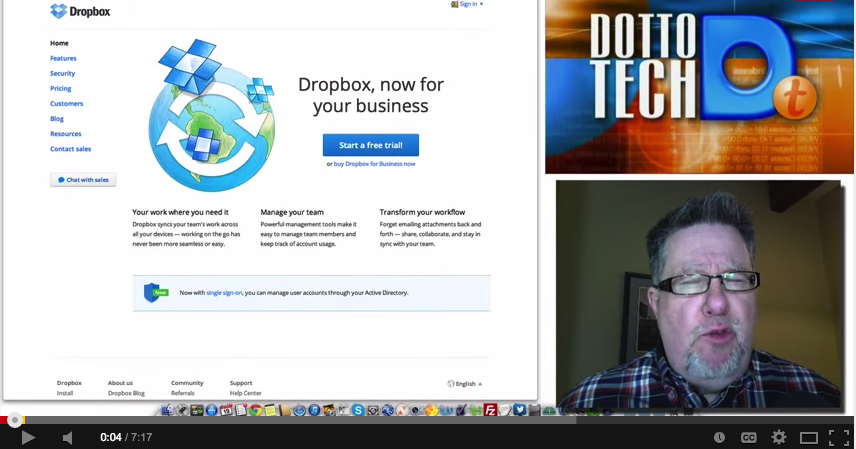Click the presenter webcam video panel
Image resolution: width=856 pixels, height=449 pixels.
[x=699, y=294]
